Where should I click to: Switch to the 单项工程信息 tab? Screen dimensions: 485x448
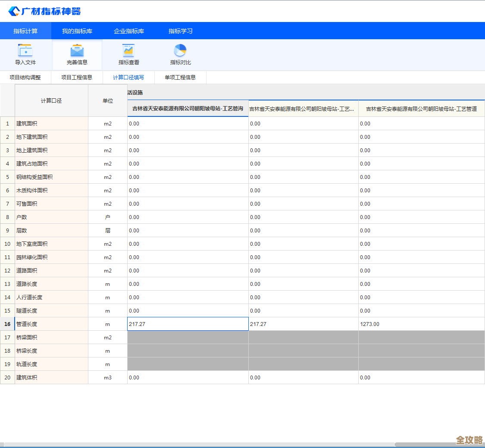[179, 78]
